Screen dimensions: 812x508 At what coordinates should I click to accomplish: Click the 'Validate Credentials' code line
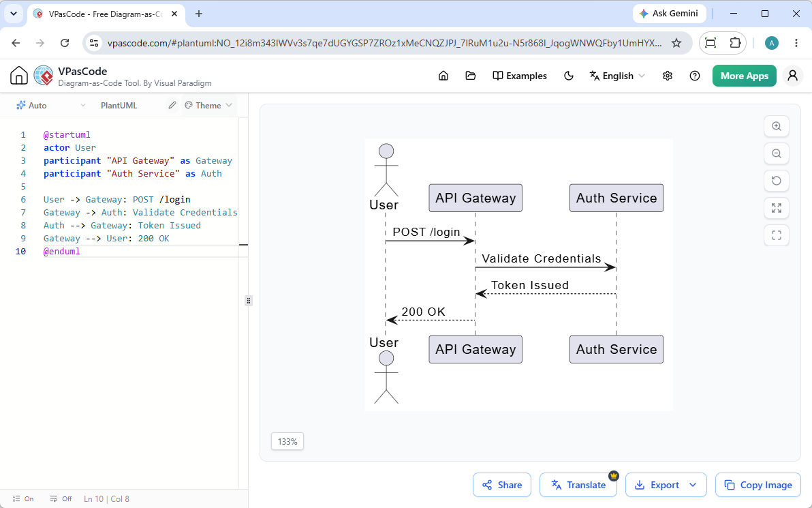pos(140,213)
